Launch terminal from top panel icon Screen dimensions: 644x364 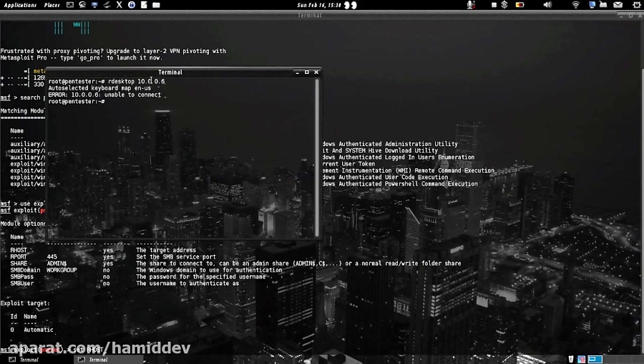(70, 5)
